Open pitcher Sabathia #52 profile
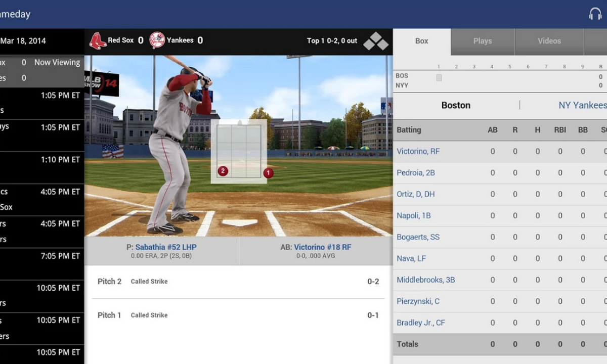Viewport: 607px width, 364px height. tap(166, 247)
